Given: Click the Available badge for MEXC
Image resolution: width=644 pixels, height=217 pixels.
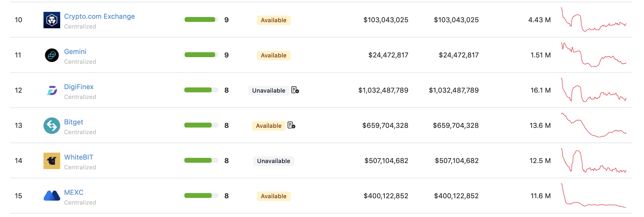Looking at the screenshot, I should coord(274,196).
